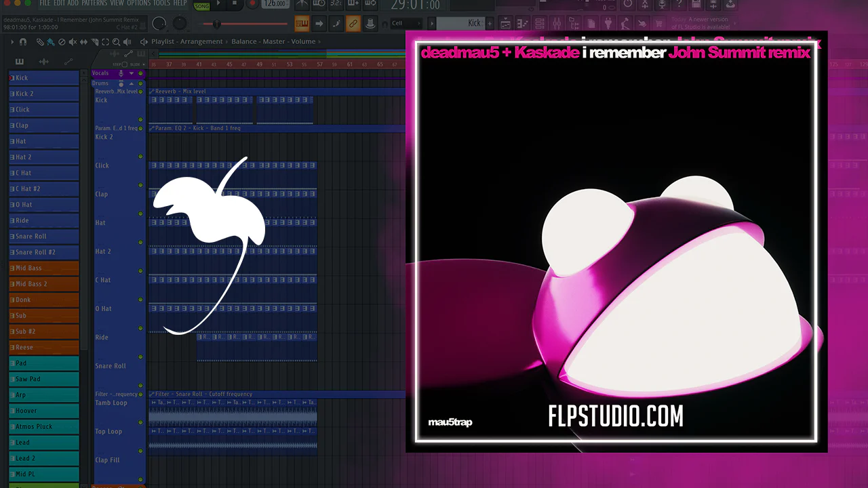Open the plugin picker plug icon
The height and width of the screenshot is (488, 868).
(607, 24)
